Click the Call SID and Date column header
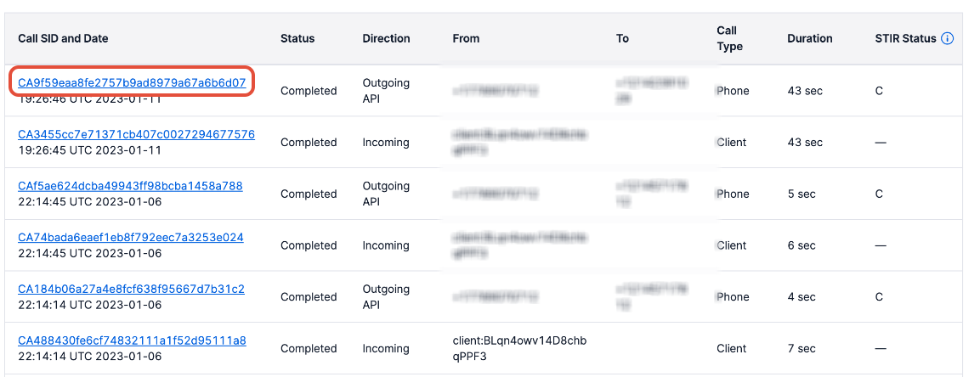Screen dimensions: 980x377 (63, 39)
